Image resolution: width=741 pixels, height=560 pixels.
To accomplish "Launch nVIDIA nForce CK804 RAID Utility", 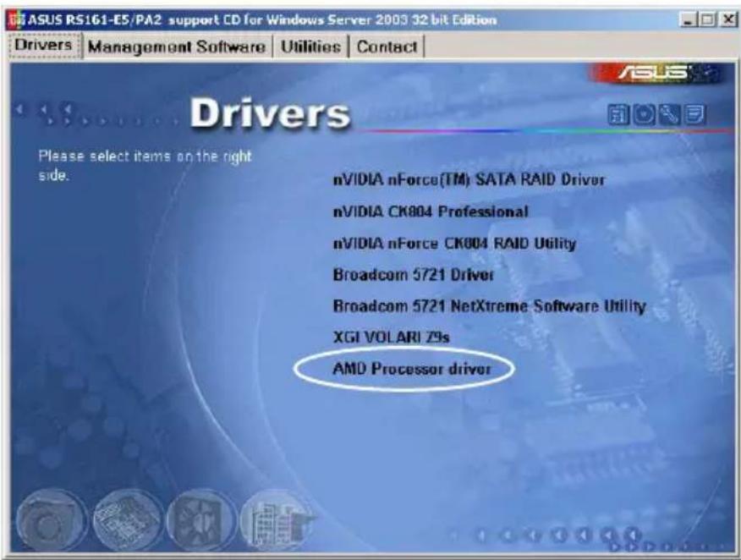I will tap(454, 243).
